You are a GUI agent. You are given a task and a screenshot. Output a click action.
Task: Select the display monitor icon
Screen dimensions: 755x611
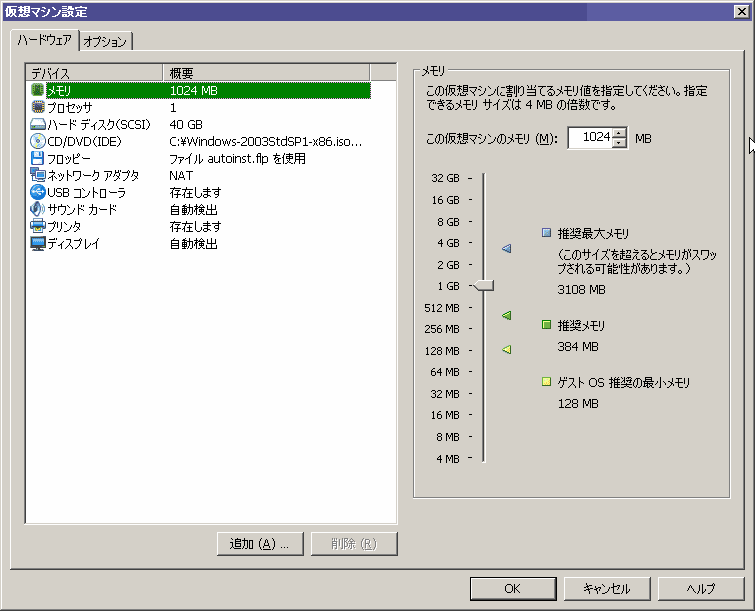[38, 243]
